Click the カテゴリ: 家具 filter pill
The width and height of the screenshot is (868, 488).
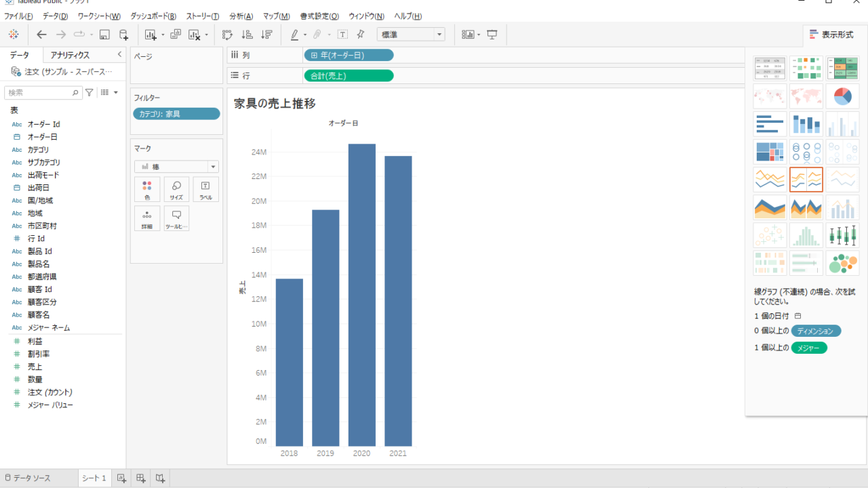click(x=176, y=114)
